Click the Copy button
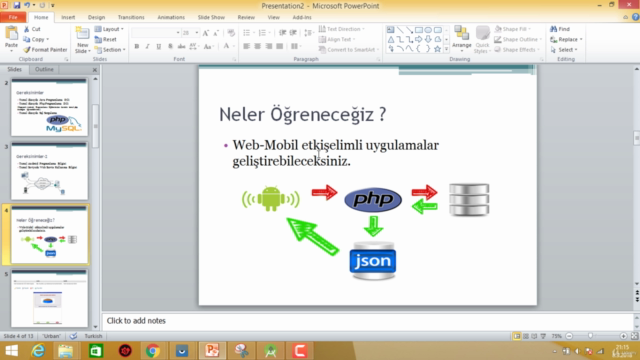This screenshot has height=360, width=640. click(36, 40)
